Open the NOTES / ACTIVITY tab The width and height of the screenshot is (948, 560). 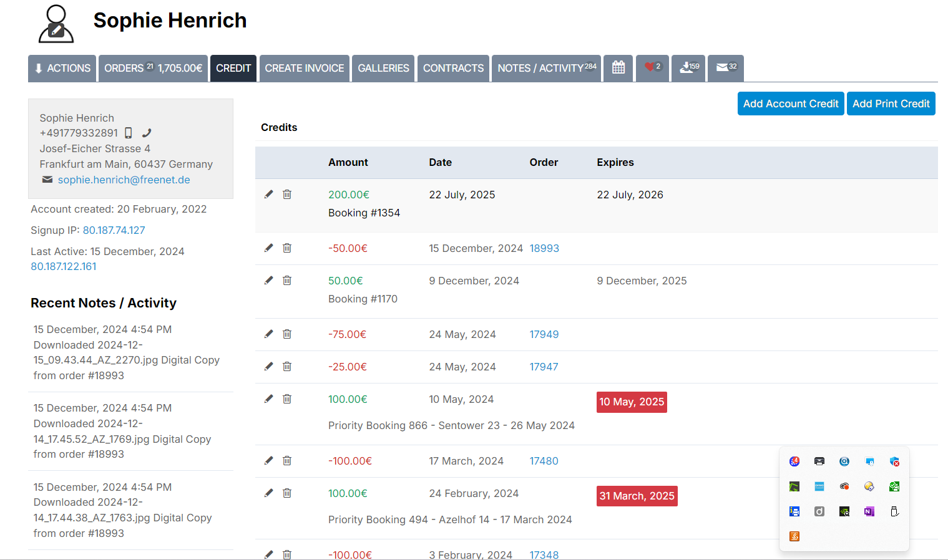(x=547, y=68)
